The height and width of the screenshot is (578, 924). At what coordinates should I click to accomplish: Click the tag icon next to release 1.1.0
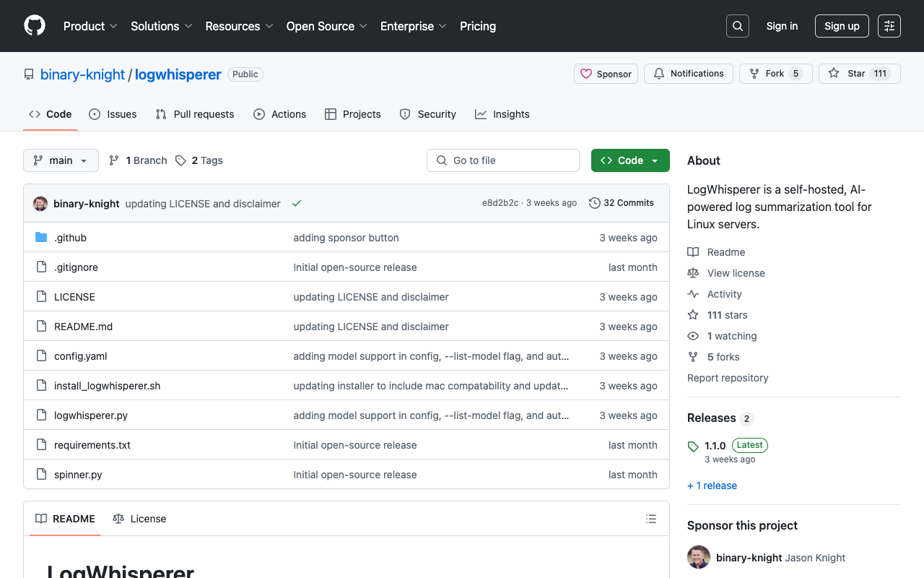[x=694, y=445]
